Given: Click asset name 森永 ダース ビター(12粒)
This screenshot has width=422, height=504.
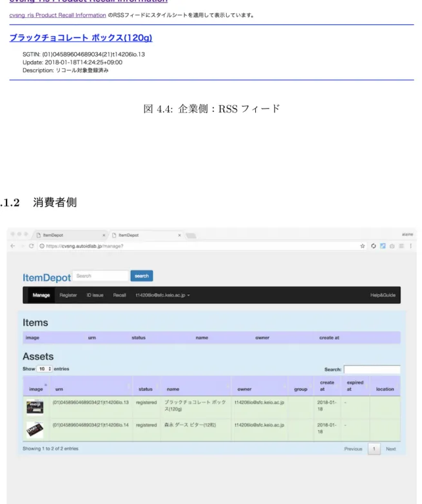Looking at the screenshot, I should [x=190, y=425].
